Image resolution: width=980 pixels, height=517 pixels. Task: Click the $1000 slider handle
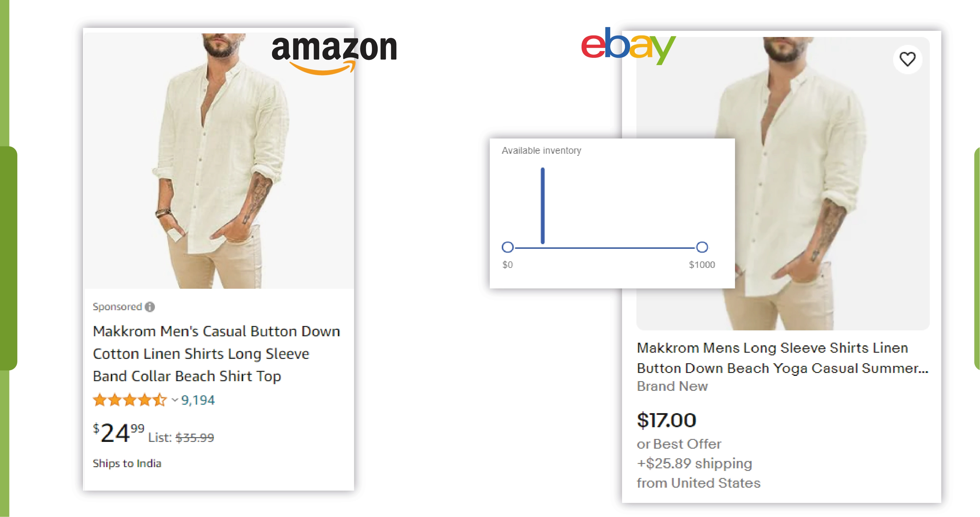point(702,247)
